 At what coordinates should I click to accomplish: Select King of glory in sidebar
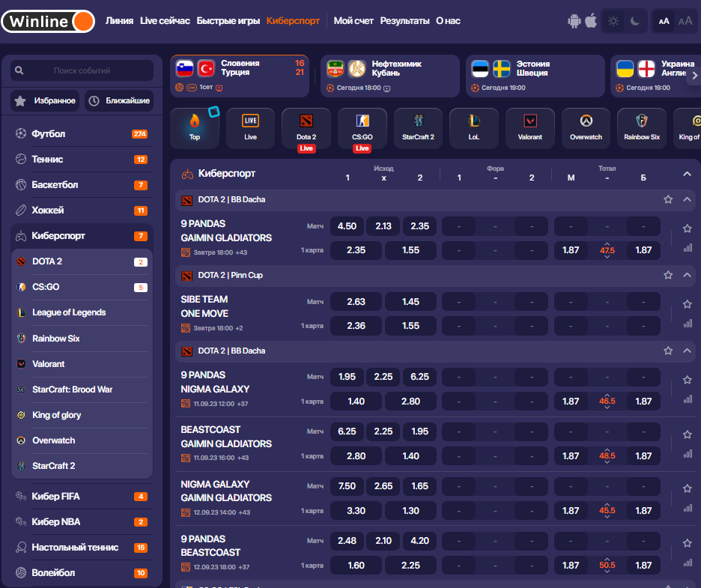click(x=82, y=415)
